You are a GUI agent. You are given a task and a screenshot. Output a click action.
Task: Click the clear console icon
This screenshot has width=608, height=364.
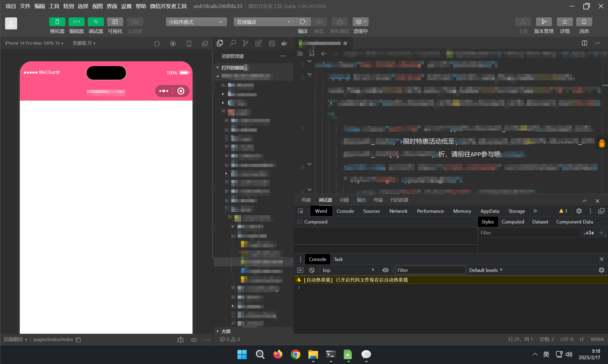(312, 270)
